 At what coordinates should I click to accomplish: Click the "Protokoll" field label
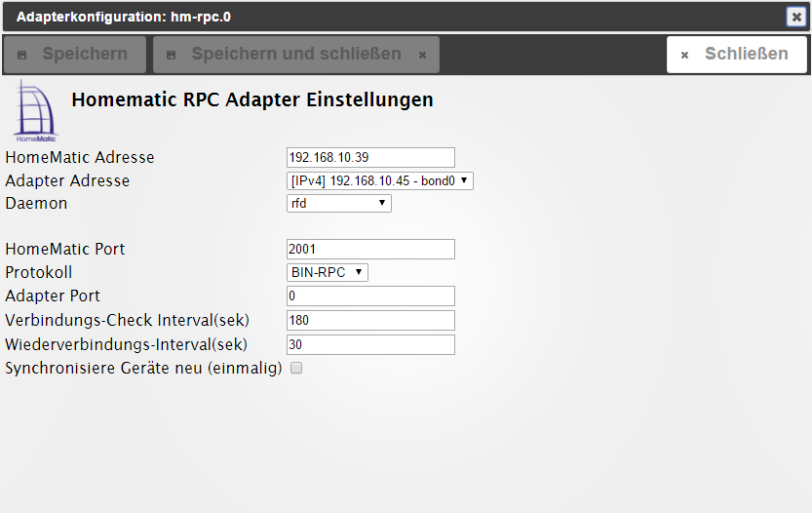[39, 272]
